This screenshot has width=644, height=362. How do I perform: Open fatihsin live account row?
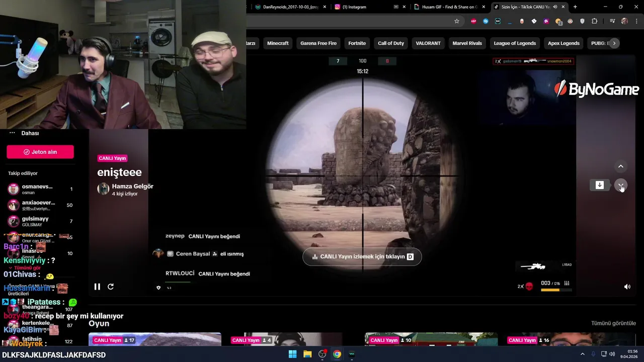(40, 341)
